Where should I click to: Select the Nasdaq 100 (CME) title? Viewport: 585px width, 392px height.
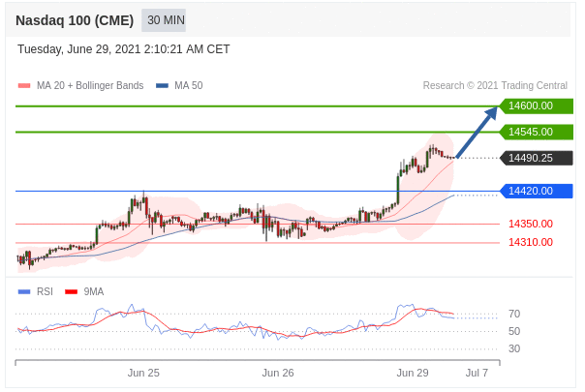(75, 19)
